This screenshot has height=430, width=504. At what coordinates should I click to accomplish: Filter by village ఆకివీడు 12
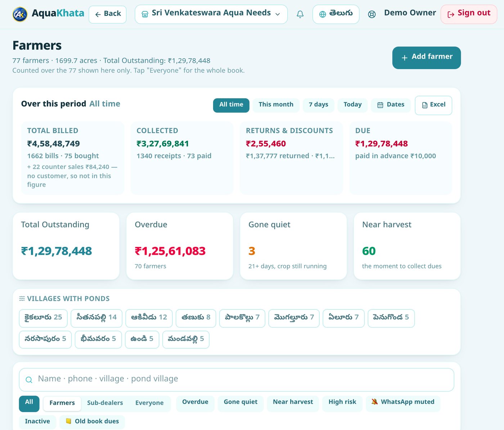tap(149, 318)
